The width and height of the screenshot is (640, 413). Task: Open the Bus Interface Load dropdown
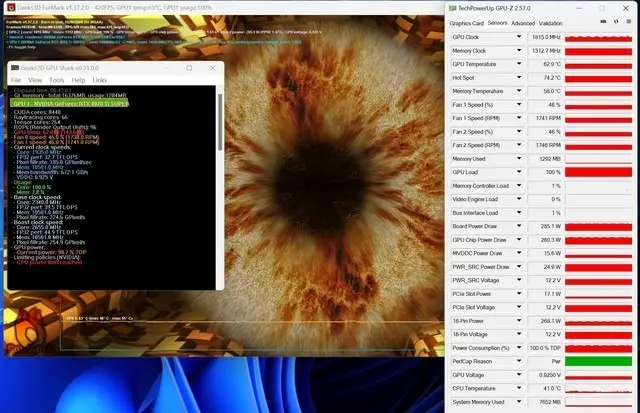[519, 212]
